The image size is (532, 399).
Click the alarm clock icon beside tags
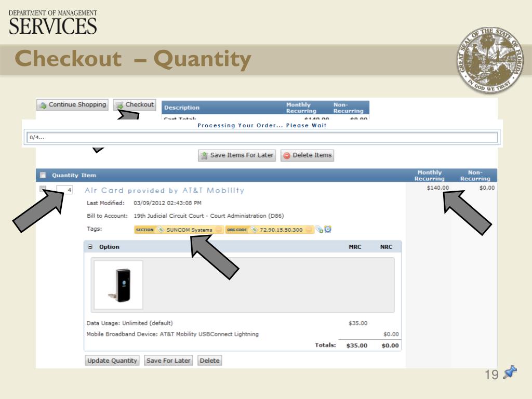tap(328, 229)
